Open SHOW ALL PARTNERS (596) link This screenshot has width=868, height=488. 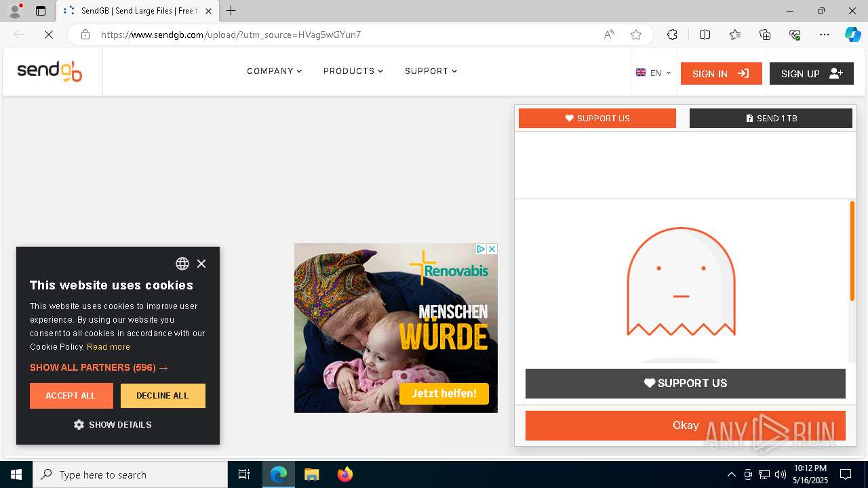(99, 367)
